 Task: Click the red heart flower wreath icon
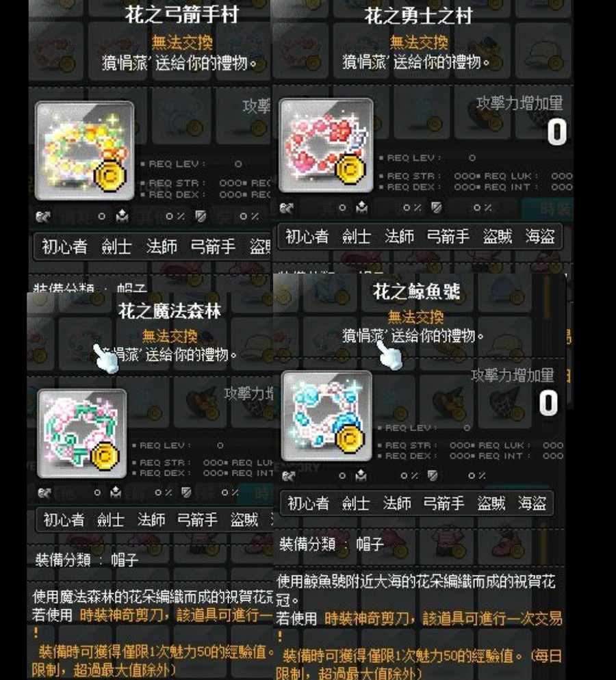click(326, 145)
